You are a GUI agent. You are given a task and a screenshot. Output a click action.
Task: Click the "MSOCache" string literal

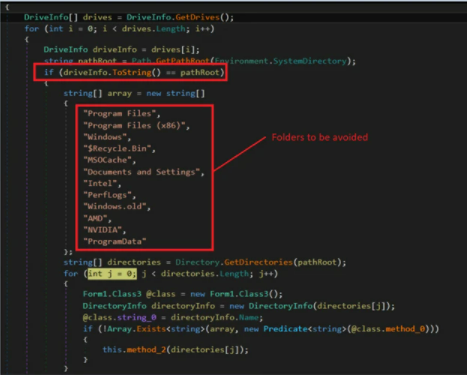click(x=107, y=160)
